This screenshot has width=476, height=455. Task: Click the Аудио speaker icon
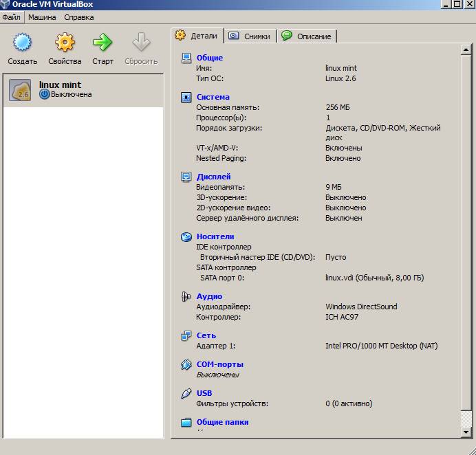coord(186,296)
